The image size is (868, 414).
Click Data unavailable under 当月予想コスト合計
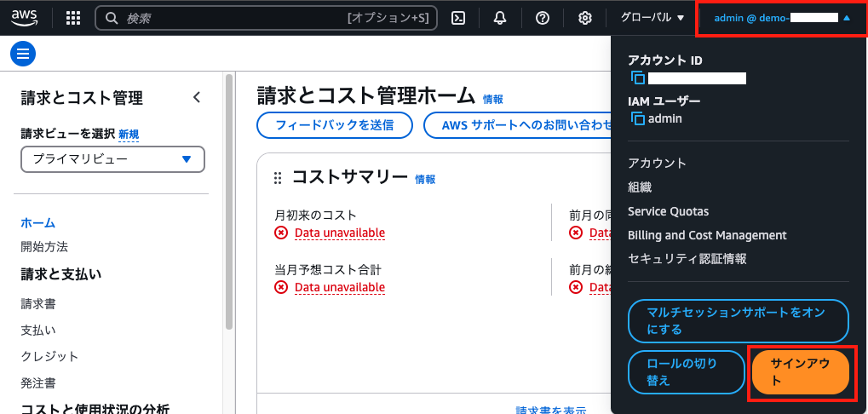coord(339,287)
